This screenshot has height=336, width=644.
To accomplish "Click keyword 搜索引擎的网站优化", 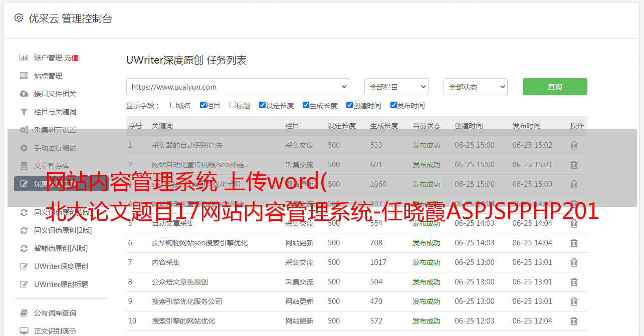I will 183,321.
